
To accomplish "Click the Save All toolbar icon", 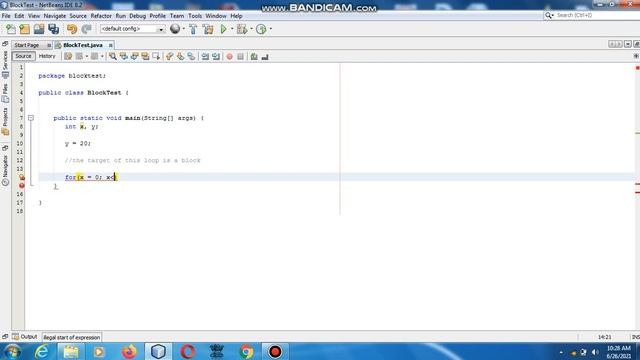I will point(53,29).
